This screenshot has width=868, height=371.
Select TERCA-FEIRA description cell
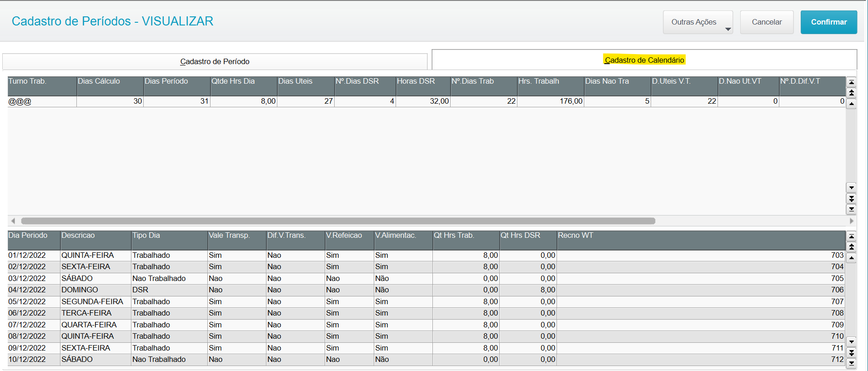click(96, 313)
